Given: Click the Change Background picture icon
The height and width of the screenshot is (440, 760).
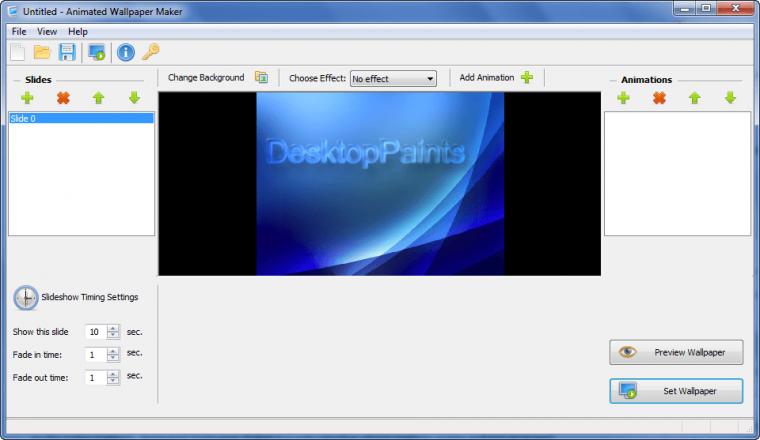Looking at the screenshot, I should (x=261, y=78).
